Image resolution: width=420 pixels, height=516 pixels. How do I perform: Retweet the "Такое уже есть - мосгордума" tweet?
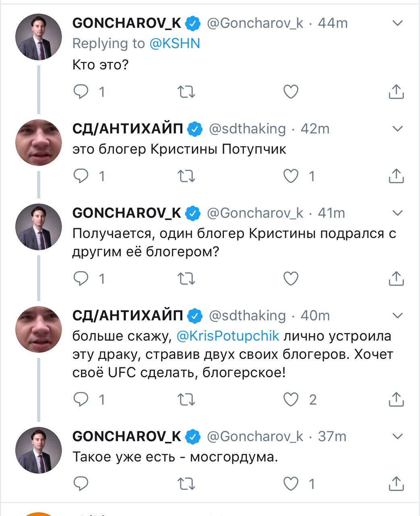(186, 483)
